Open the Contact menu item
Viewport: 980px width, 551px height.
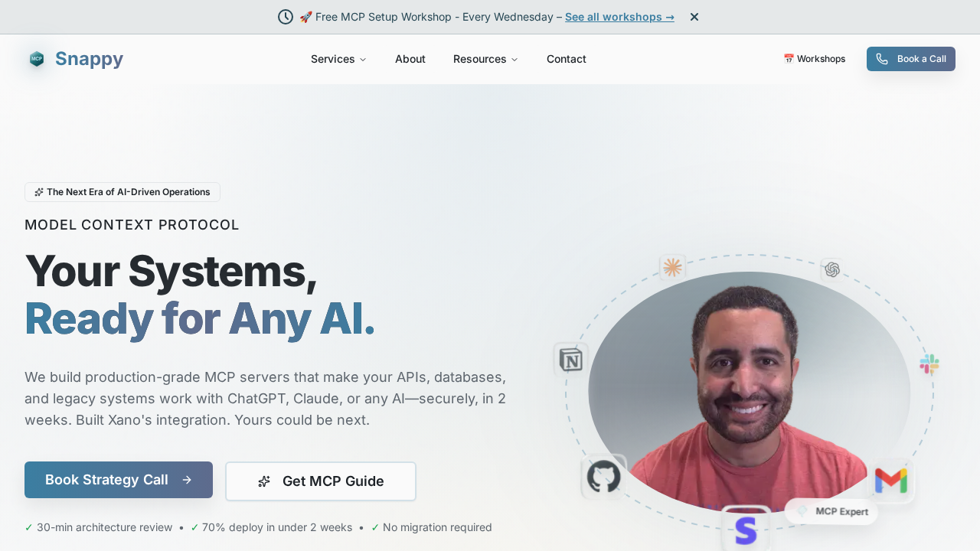click(x=566, y=59)
